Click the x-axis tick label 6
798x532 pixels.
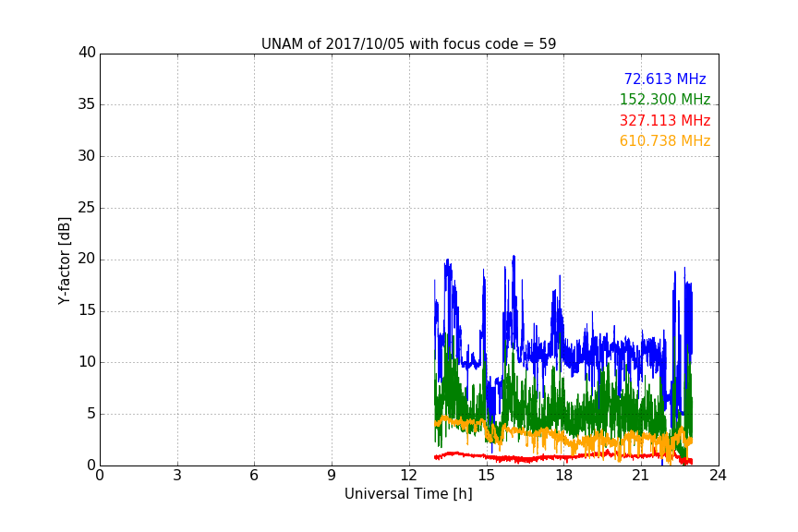click(255, 476)
